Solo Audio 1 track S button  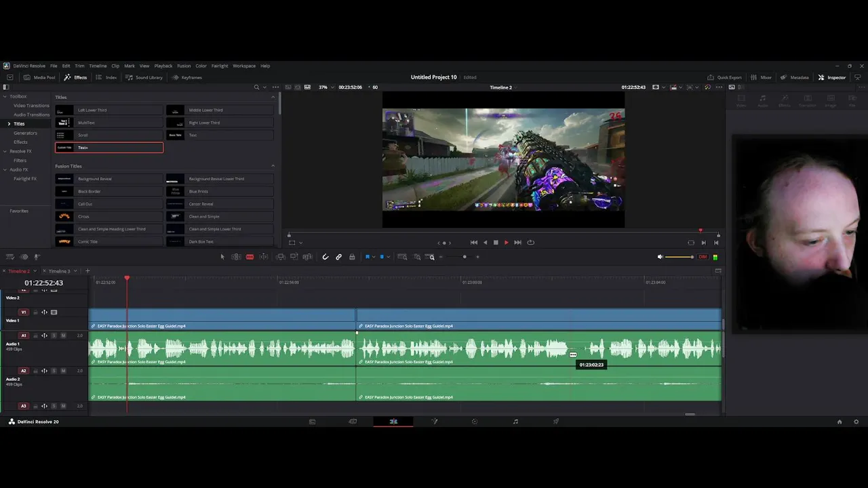pos(54,335)
